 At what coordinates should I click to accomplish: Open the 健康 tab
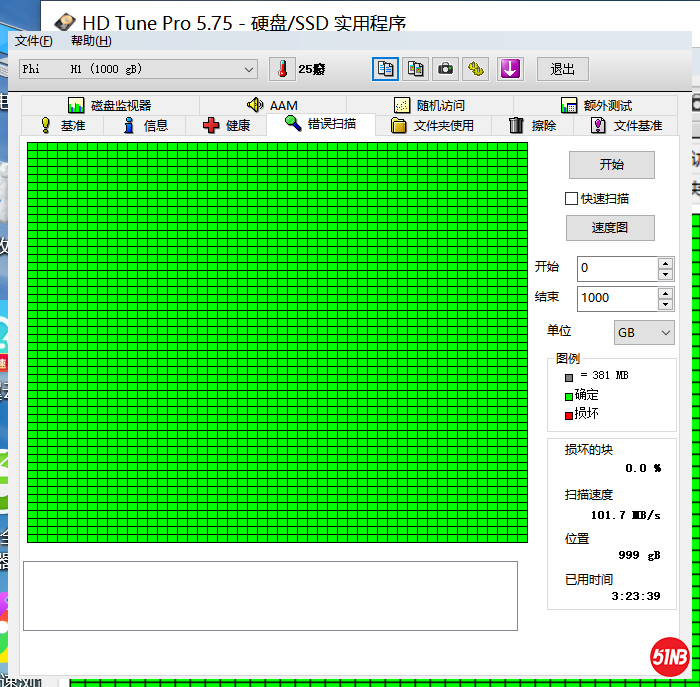click(x=226, y=125)
